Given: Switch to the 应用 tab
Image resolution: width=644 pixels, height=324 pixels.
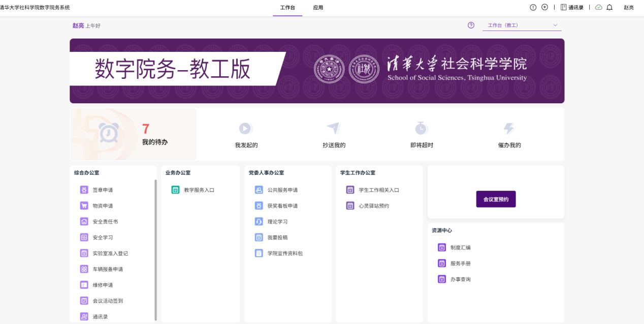Looking at the screenshot, I should [x=318, y=8].
